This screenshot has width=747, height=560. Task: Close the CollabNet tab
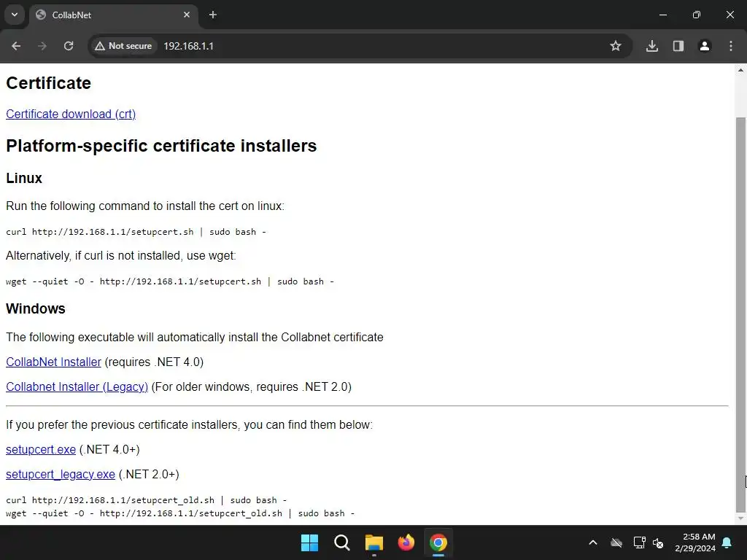point(187,15)
